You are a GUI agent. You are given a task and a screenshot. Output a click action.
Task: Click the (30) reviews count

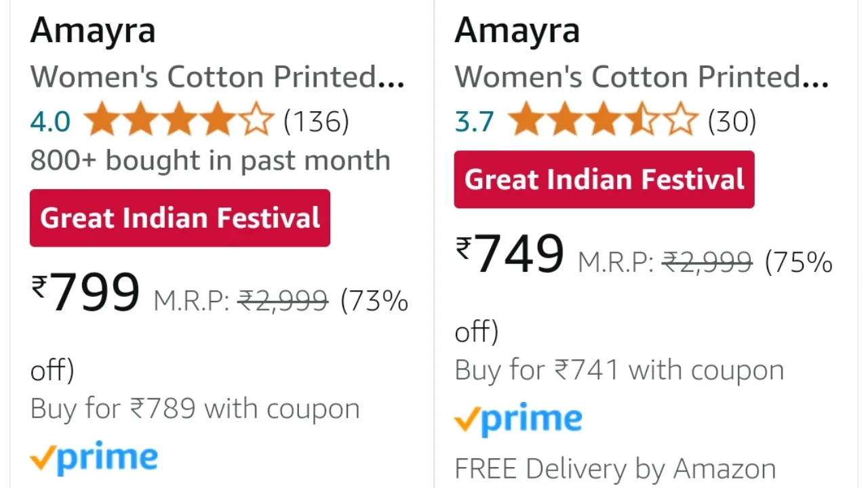pyautogui.click(x=732, y=122)
